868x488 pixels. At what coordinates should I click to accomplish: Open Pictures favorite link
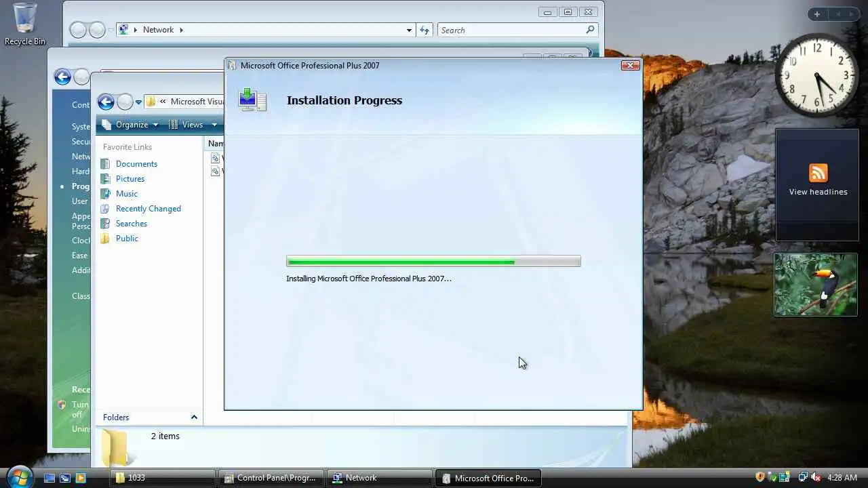[x=130, y=179]
